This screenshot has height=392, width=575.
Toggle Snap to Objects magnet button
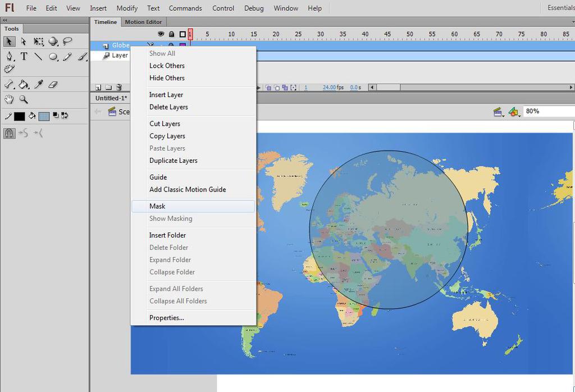pyautogui.click(x=9, y=133)
